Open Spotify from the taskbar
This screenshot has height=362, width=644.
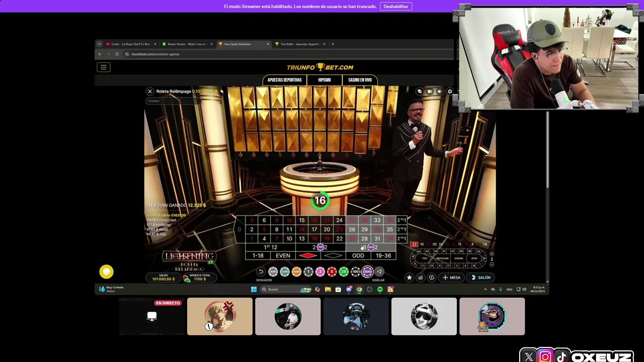click(380, 289)
